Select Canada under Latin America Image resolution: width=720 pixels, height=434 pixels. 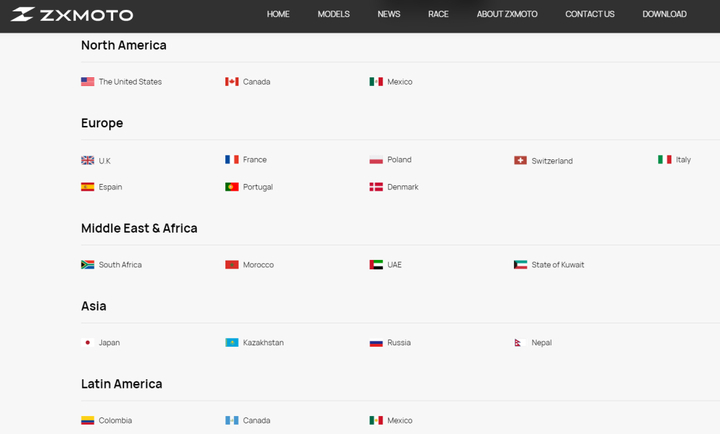[x=257, y=420]
